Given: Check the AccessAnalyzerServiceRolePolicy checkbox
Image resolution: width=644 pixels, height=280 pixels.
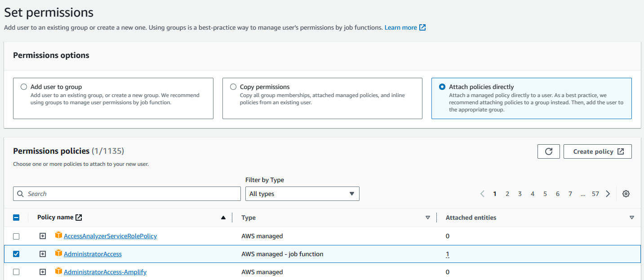Looking at the screenshot, I should click(16, 236).
